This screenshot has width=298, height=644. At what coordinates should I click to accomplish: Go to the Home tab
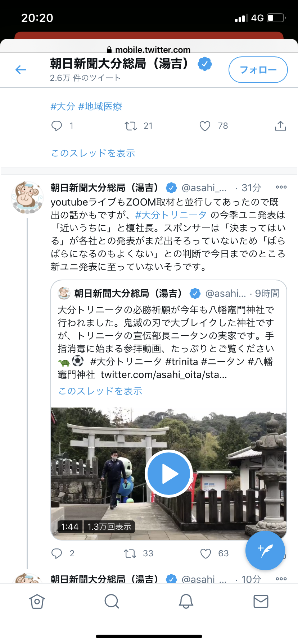[37, 601]
